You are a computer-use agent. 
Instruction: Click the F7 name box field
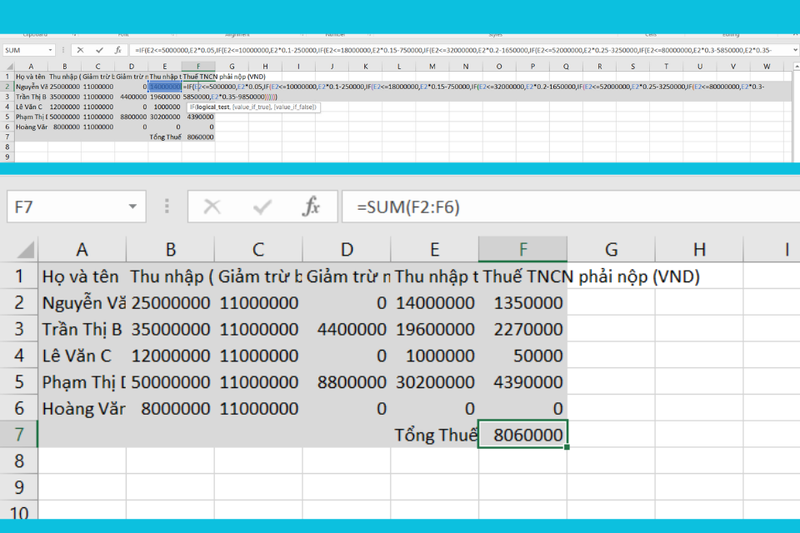77,207
